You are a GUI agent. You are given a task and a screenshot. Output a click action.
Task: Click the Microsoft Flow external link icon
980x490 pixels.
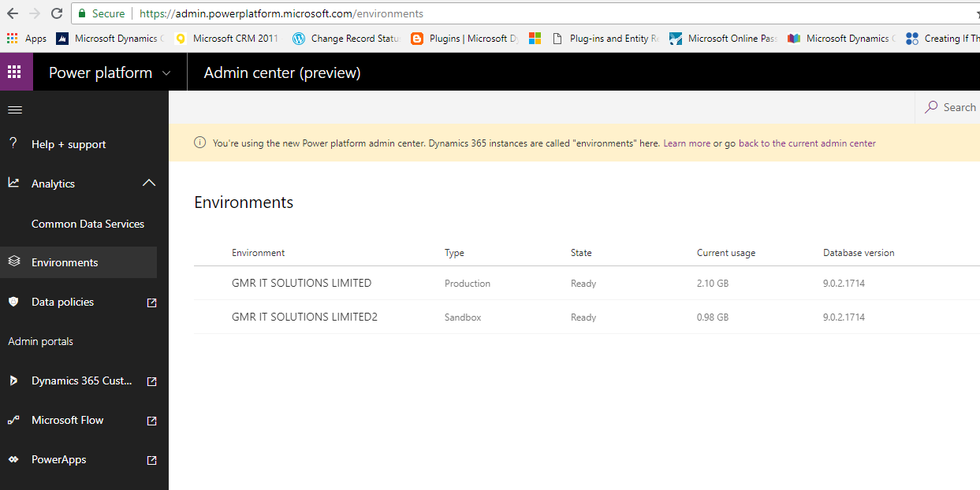pyautogui.click(x=151, y=420)
